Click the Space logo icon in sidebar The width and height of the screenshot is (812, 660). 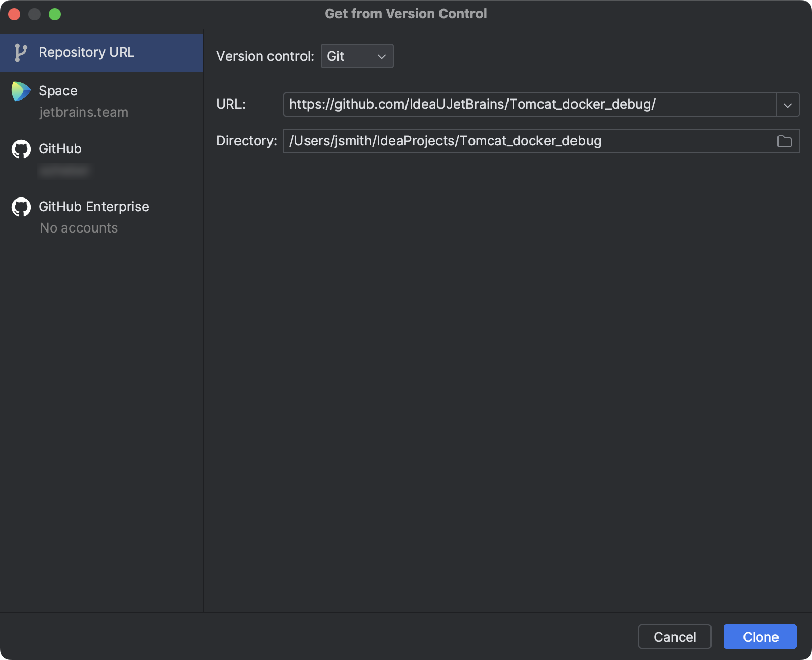tap(21, 91)
